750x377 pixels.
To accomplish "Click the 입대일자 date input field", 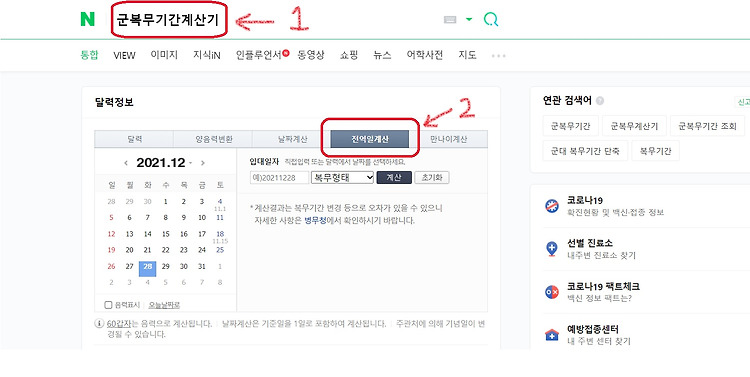I will 279,177.
